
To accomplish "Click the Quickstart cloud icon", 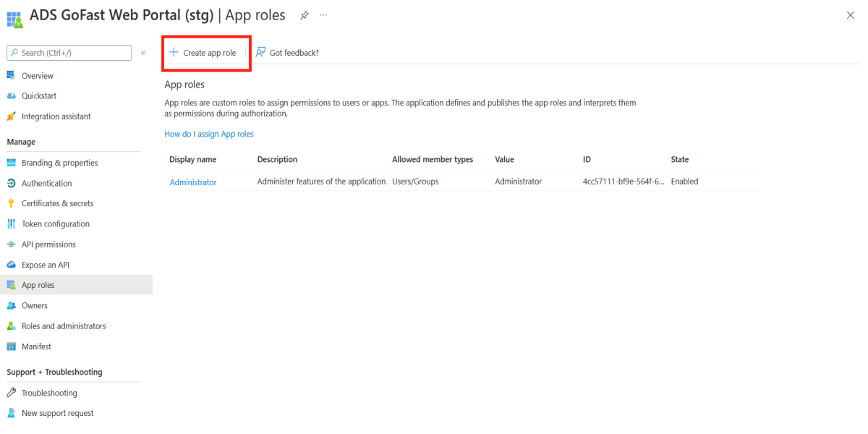I will (x=11, y=95).
